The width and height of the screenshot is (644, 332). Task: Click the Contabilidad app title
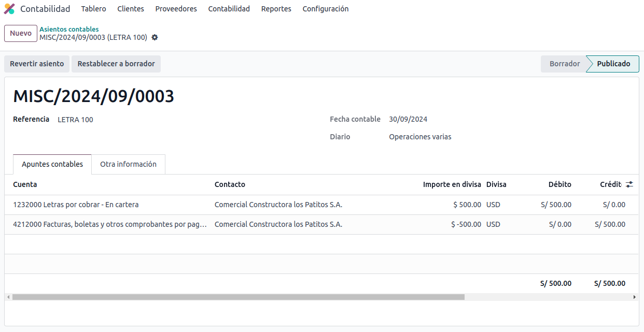(x=45, y=9)
